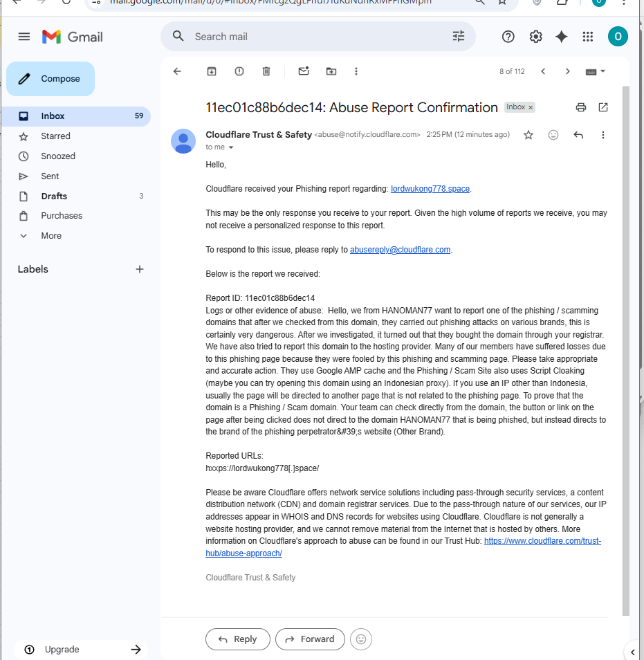Reply using the arrow icon in header
Image resolution: width=644 pixels, height=660 pixels.
578,135
